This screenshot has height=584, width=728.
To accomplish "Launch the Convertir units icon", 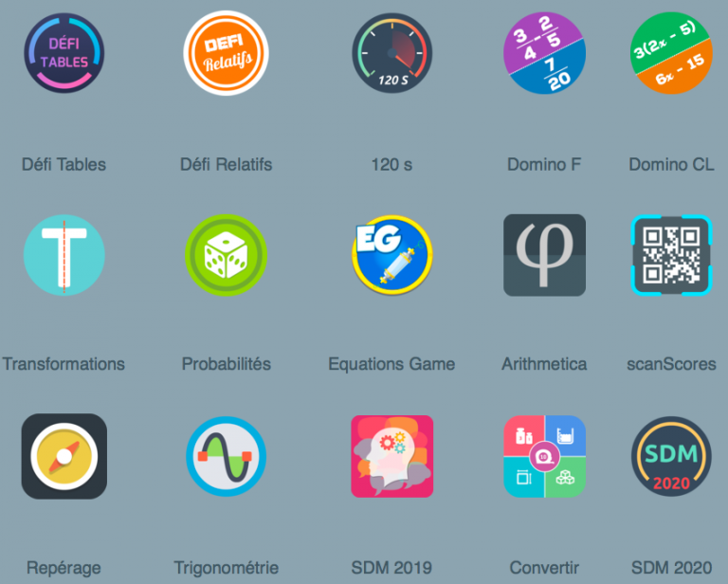I will [x=545, y=456].
